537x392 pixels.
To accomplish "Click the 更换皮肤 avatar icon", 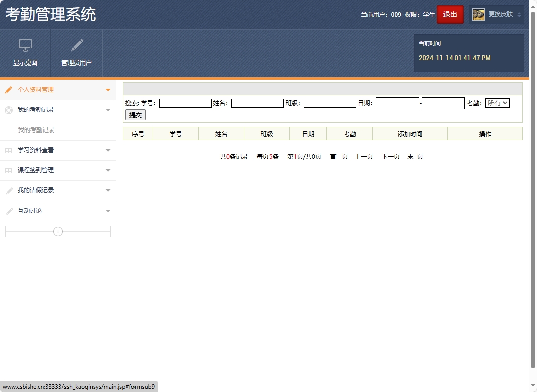I will point(478,14).
